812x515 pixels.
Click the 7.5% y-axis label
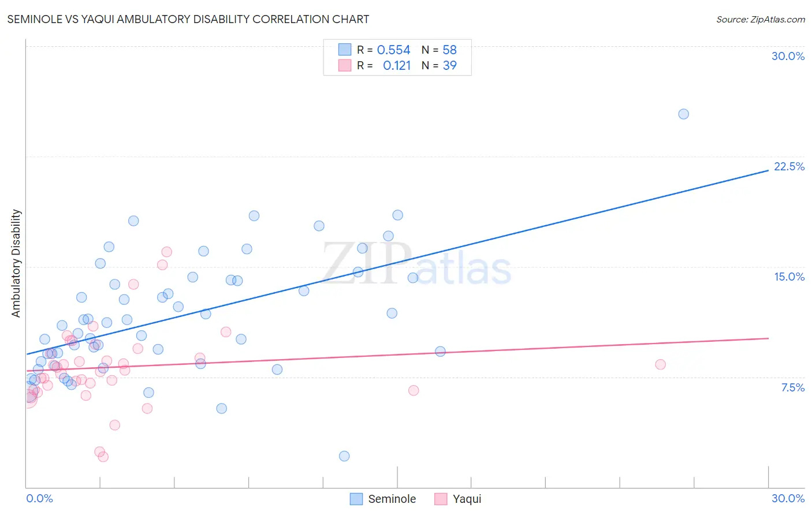(x=792, y=387)
